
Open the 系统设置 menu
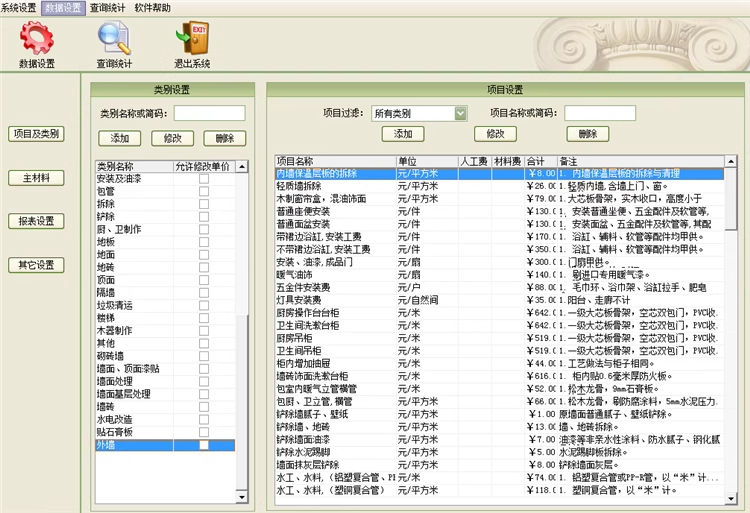point(19,8)
